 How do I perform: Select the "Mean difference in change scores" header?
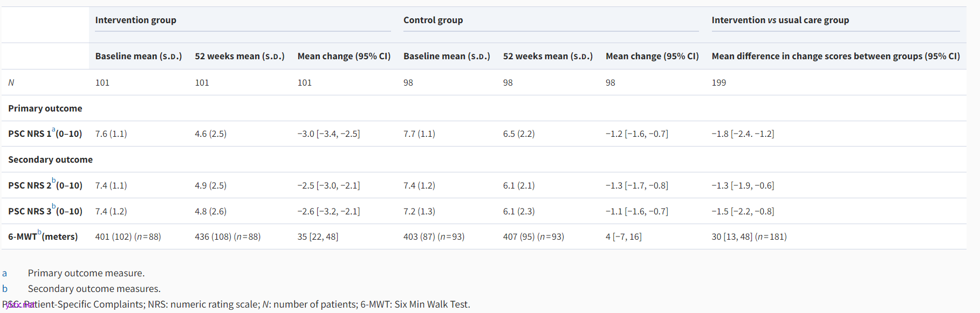835,56
